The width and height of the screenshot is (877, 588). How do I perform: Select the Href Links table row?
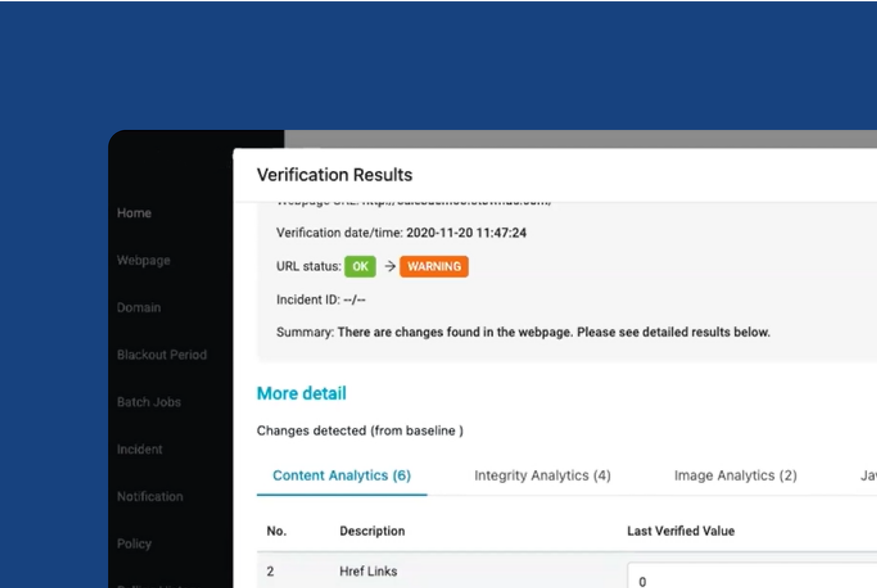click(x=368, y=571)
